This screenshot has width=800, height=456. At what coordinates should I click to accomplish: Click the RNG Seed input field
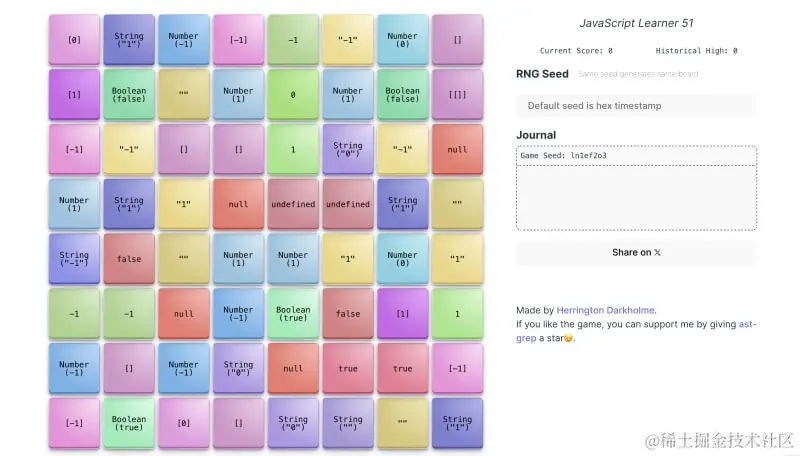click(x=635, y=105)
